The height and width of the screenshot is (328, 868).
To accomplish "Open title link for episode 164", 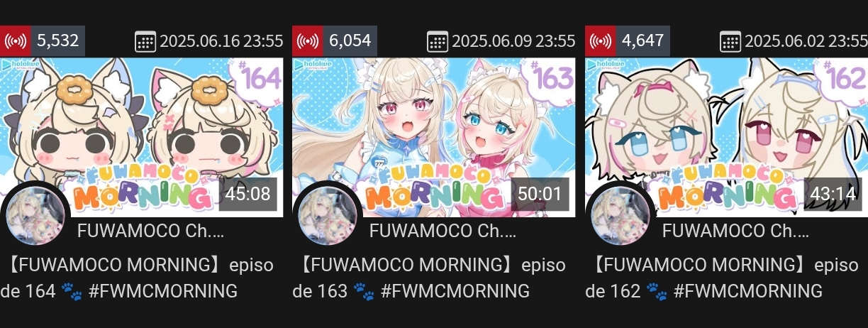I will [x=138, y=278].
